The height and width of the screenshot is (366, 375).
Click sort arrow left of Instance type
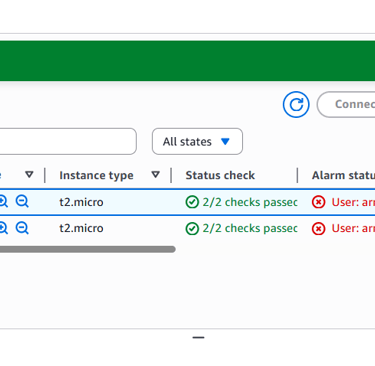tap(29, 175)
